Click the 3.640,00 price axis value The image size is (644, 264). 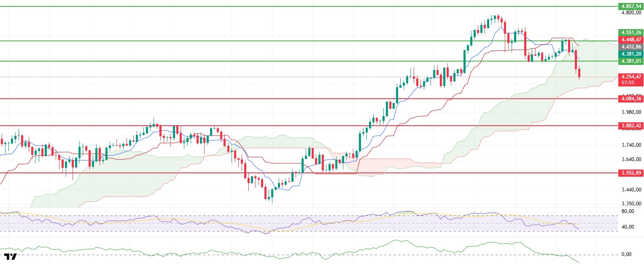[x=631, y=160]
